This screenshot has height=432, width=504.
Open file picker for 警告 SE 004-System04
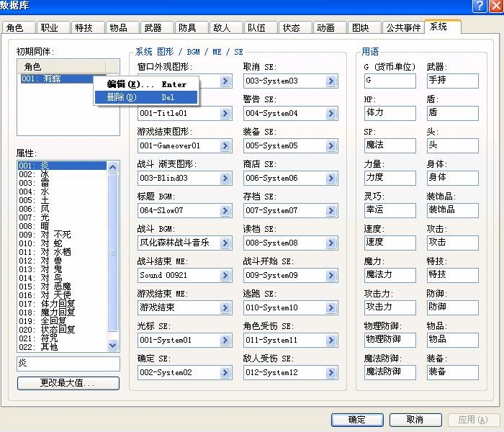coord(331,114)
